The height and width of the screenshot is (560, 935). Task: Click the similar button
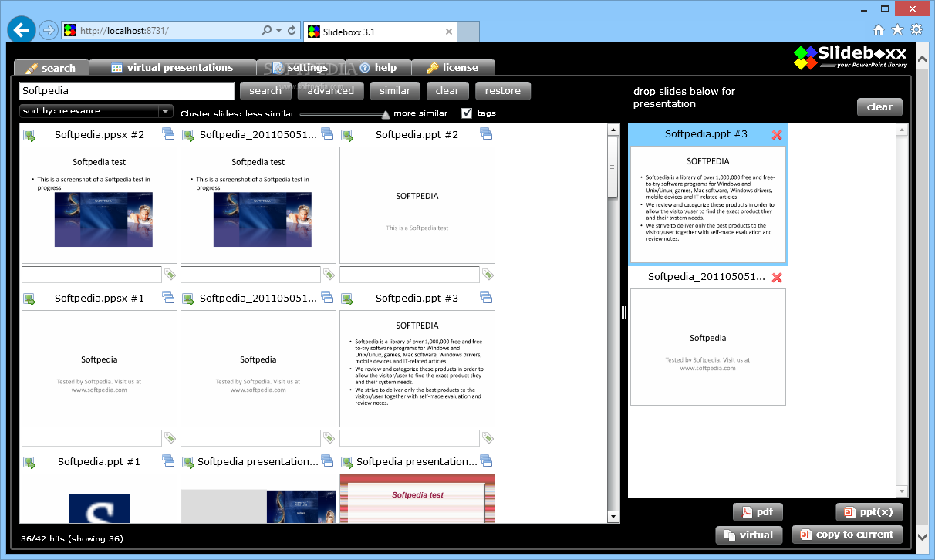395,91
